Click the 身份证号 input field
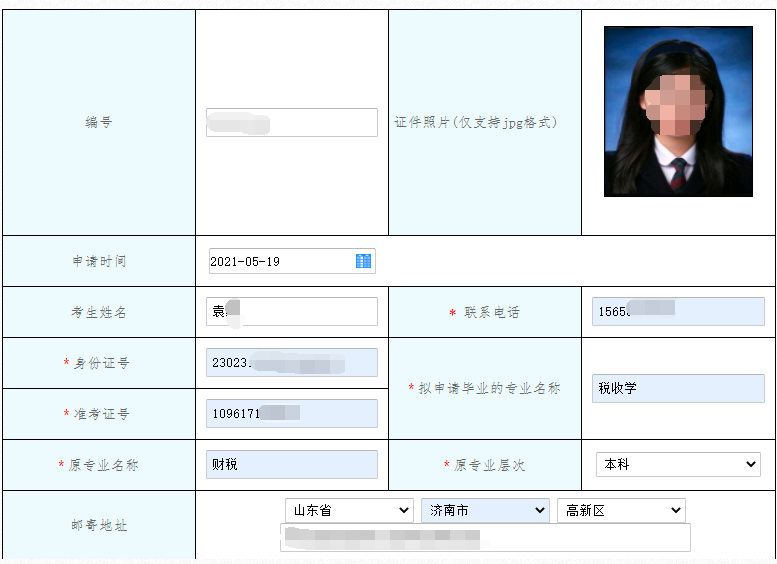This screenshot has width=777, height=564. pyautogui.click(x=292, y=362)
